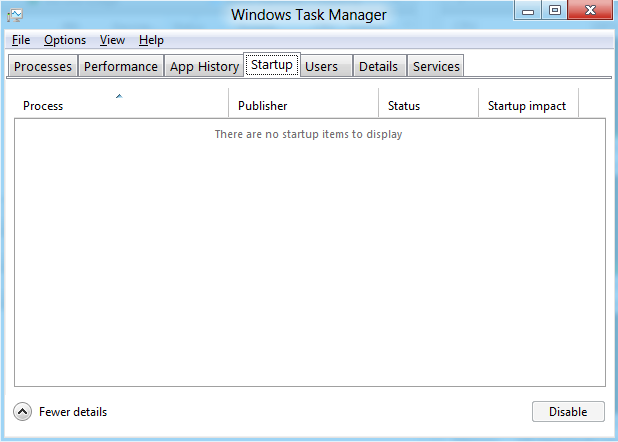Switch to the Performance tab
The image size is (618, 442).
[x=121, y=66]
